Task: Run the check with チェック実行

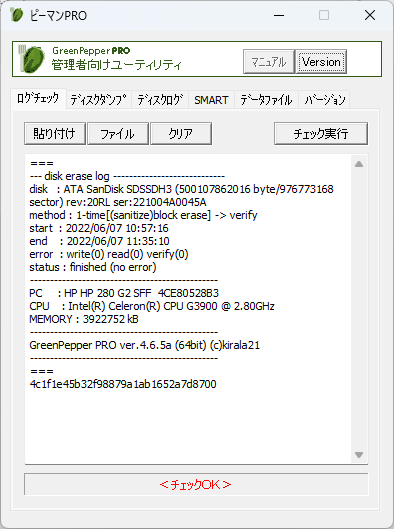Action: [x=321, y=134]
